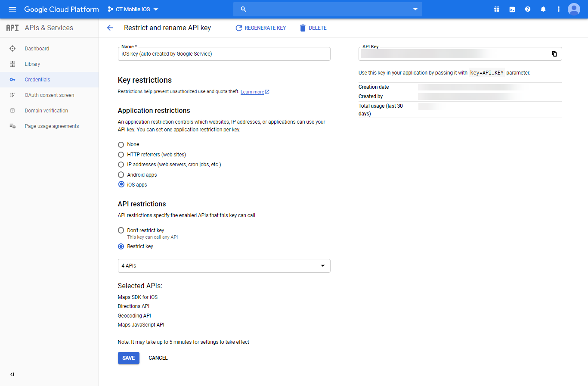This screenshot has width=588, height=386.
Task: Delete this API key
Action: point(313,28)
